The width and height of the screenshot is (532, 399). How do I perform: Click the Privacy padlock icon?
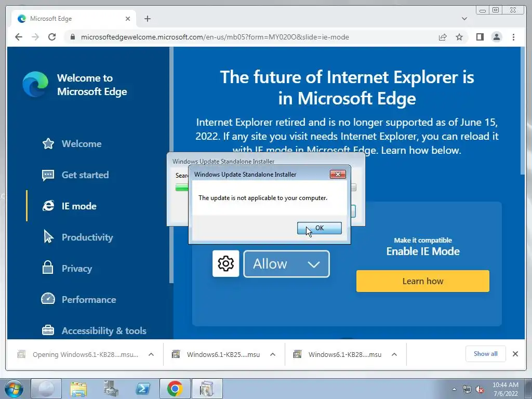point(48,268)
